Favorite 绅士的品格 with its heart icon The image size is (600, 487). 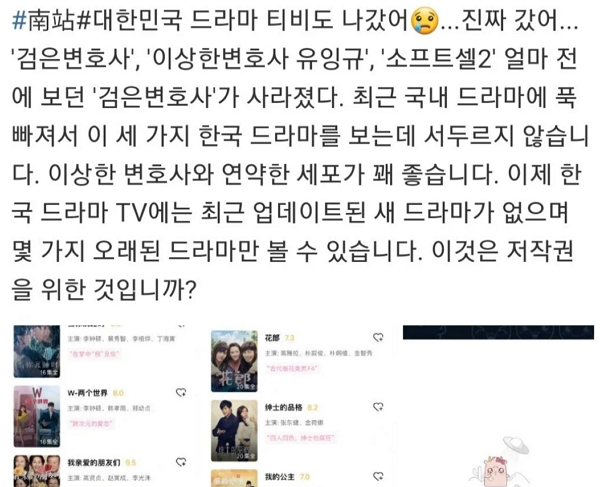[378, 407]
